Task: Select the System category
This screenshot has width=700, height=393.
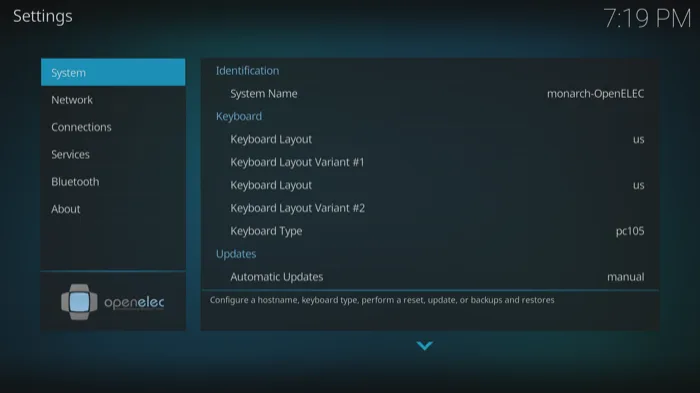Action: click(x=113, y=72)
